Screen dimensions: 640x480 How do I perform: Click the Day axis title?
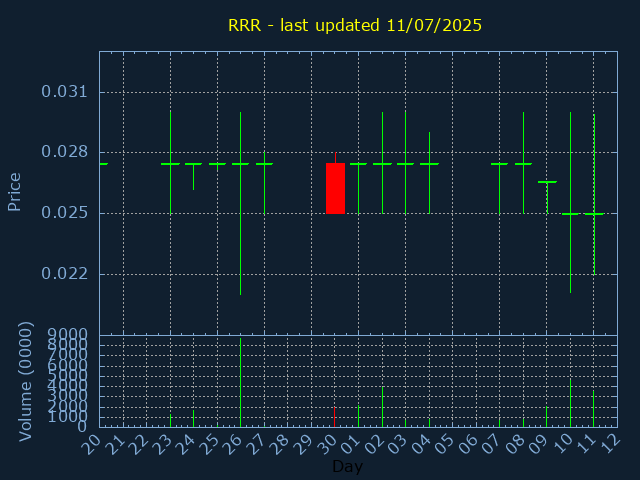pos(347,466)
